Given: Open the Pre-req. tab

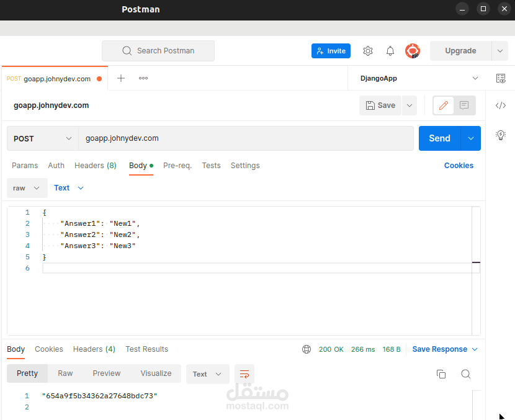Looking at the screenshot, I should [x=177, y=166].
